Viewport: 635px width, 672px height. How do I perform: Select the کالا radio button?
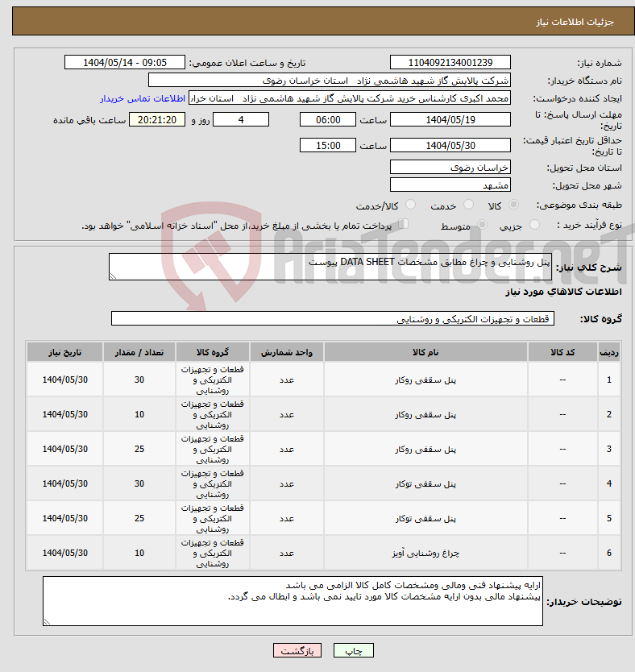[513, 205]
